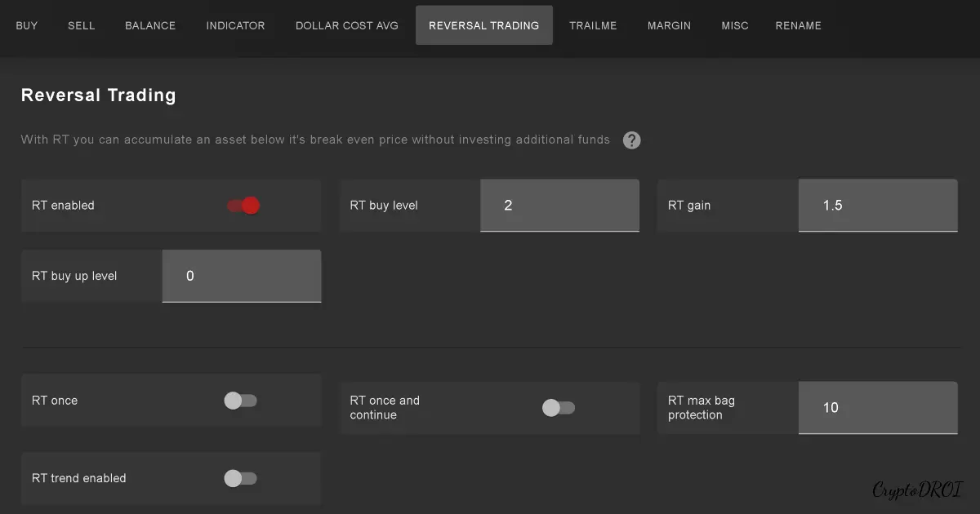Disable the RT enabled switch
Screen dimensions: 980x514
[x=243, y=206]
